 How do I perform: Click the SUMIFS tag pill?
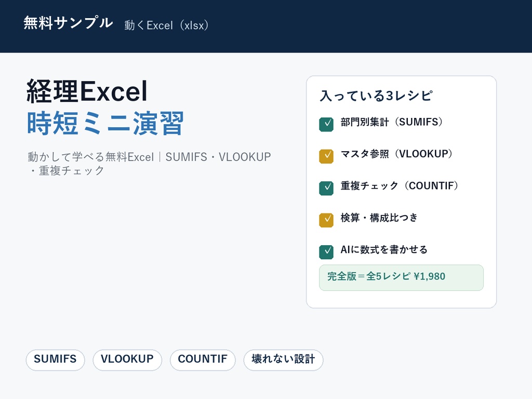[x=55, y=360]
